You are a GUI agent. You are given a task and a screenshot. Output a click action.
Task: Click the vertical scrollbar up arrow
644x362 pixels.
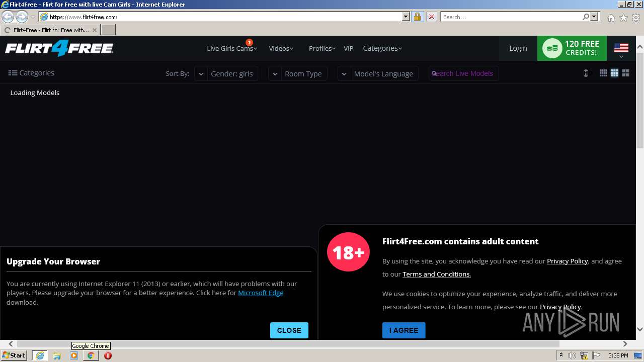click(x=640, y=47)
